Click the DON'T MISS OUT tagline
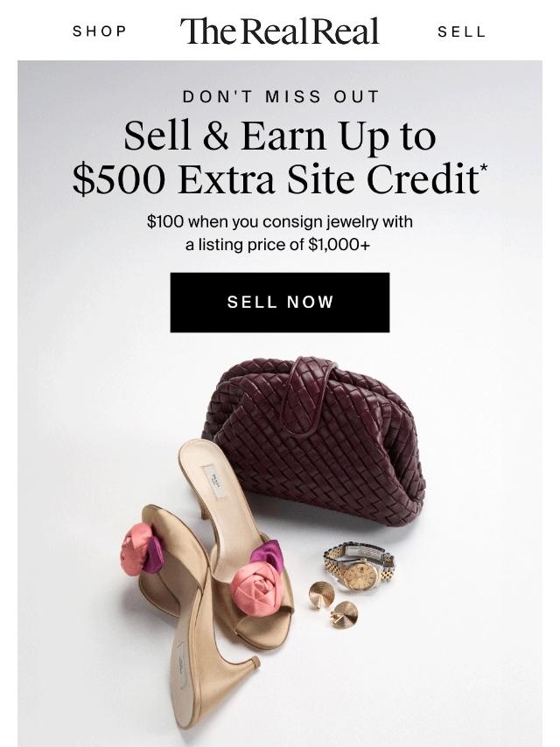The width and height of the screenshot is (560, 747). point(281,97)
